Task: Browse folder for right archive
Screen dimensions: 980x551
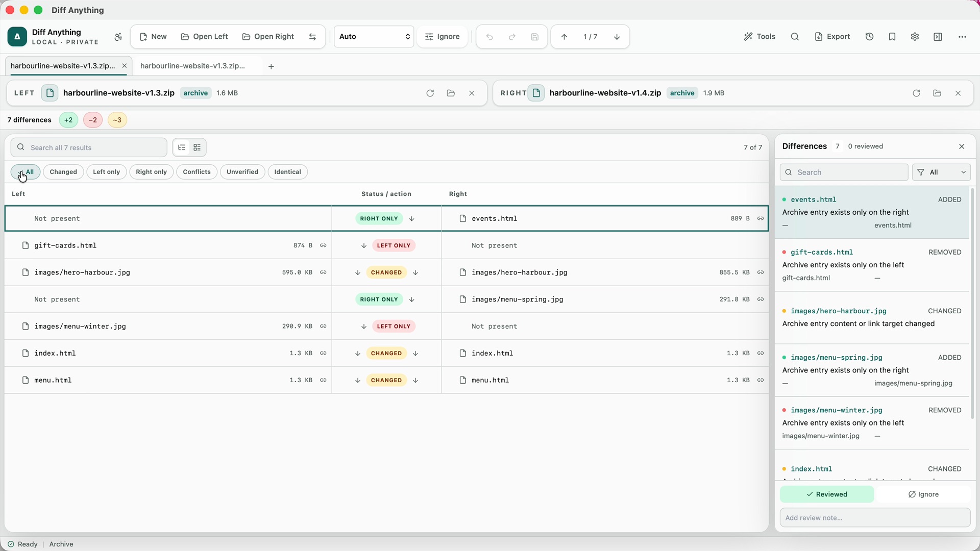Action: point(937,93)
